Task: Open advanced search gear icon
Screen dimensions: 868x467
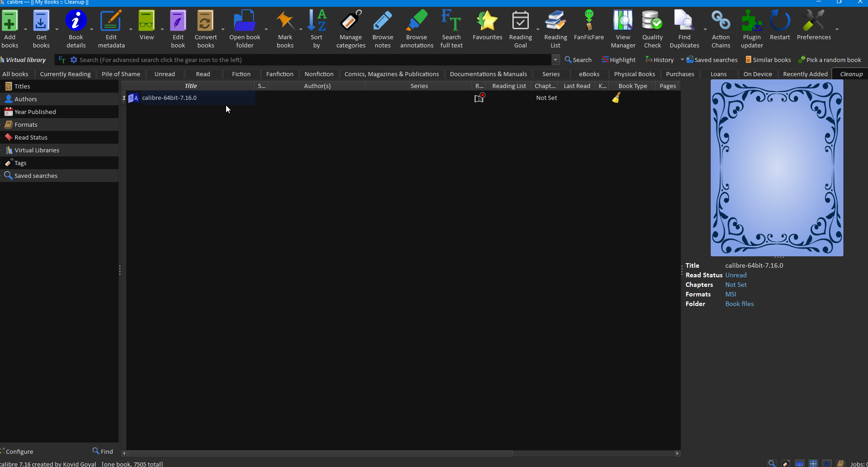Action: coord(74,60)
